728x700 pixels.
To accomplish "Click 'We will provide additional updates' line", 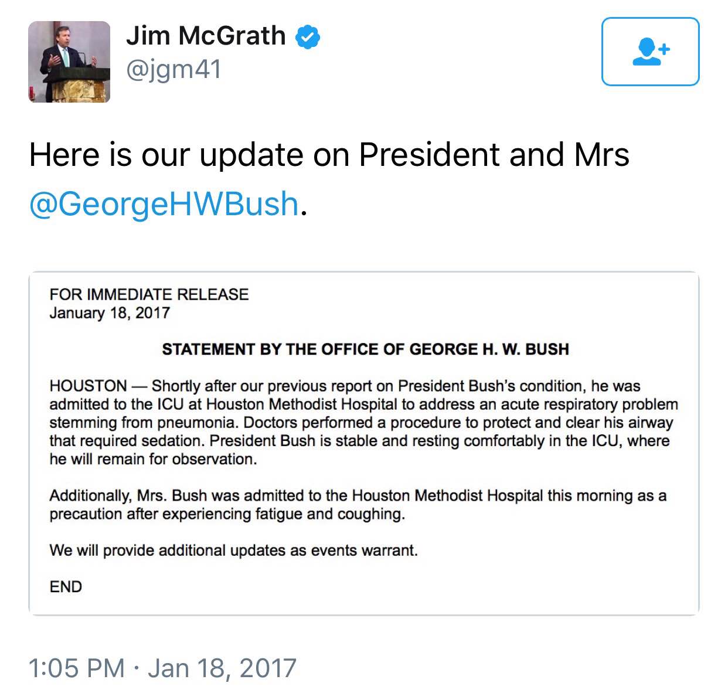I will tap(233, 551).
